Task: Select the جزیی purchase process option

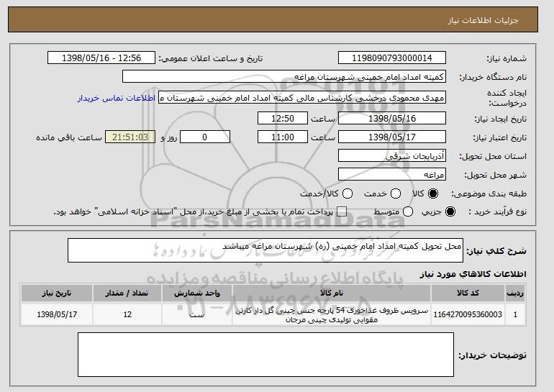Action: (x=451, y=211)
